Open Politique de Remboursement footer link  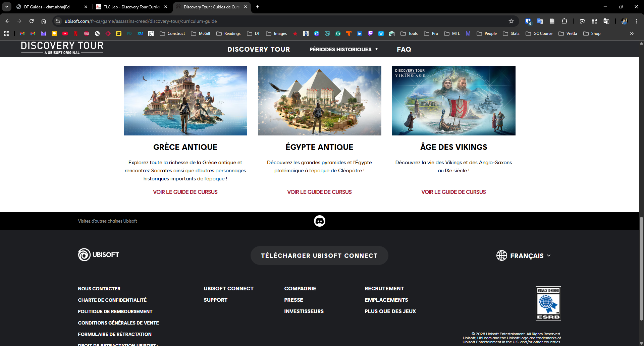pos(115,311)
